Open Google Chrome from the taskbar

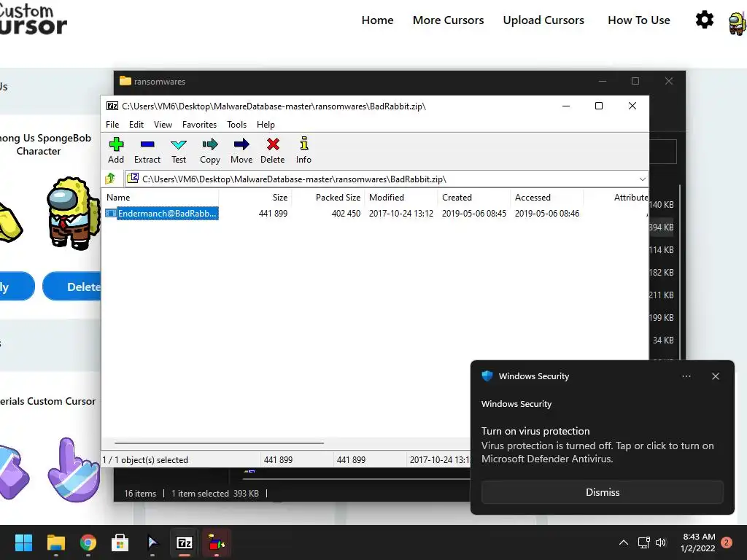[88, 542]
